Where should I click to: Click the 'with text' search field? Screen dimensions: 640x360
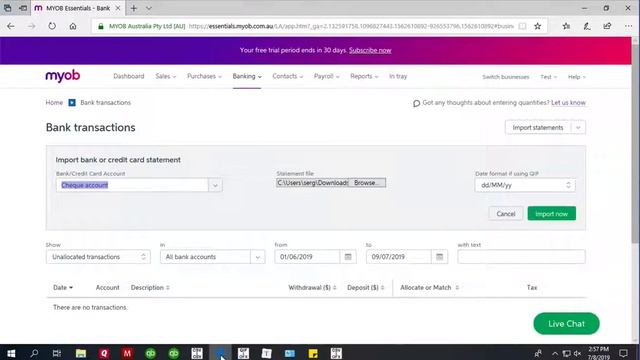(521, 257)
